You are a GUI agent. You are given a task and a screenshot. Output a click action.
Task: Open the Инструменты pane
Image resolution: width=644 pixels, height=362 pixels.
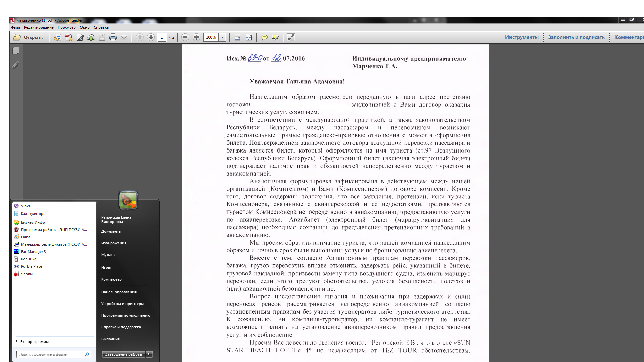[522, 37]
